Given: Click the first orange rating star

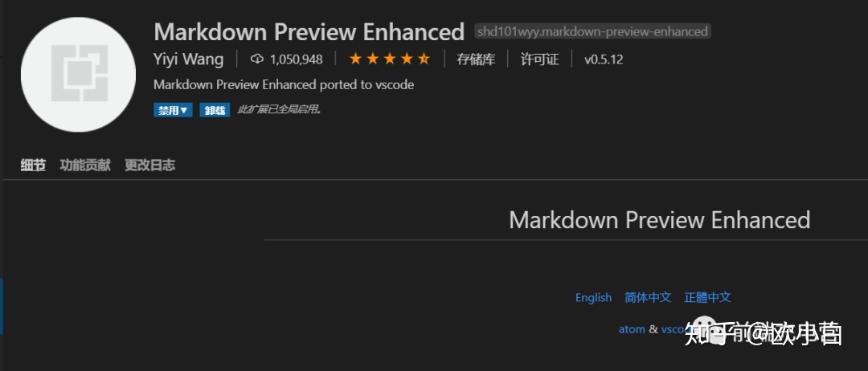Looking at the screenshot, I should point(355,59).
